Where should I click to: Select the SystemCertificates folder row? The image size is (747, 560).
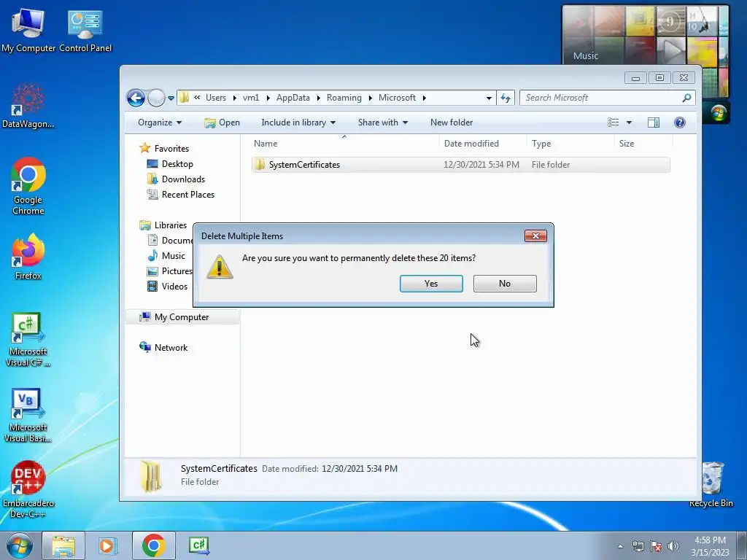[x=461, y=165]
